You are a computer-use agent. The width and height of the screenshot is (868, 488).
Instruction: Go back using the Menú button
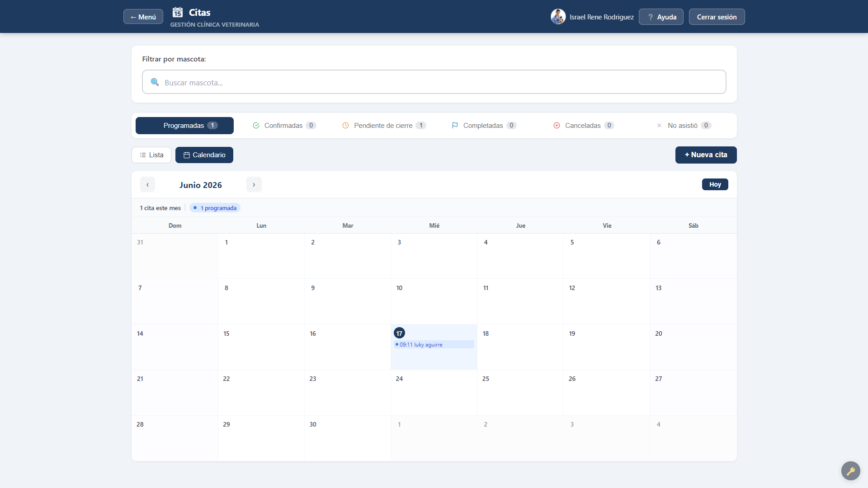click(x=143, y=17)
